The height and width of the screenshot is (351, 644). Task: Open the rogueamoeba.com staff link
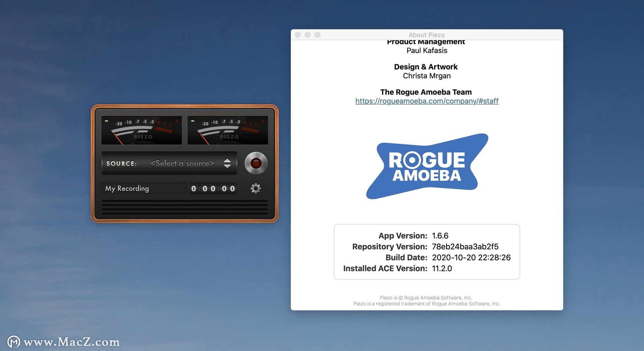(427, 101)
